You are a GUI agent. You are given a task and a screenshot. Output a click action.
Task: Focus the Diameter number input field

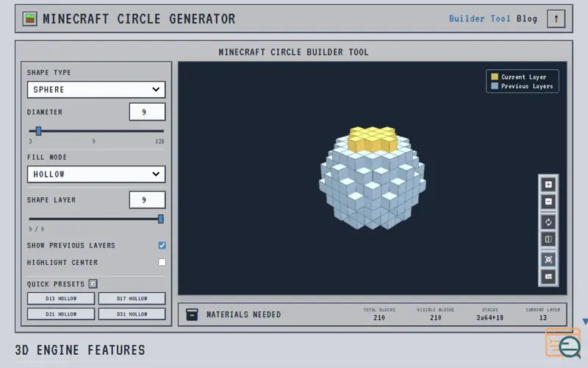147,112
